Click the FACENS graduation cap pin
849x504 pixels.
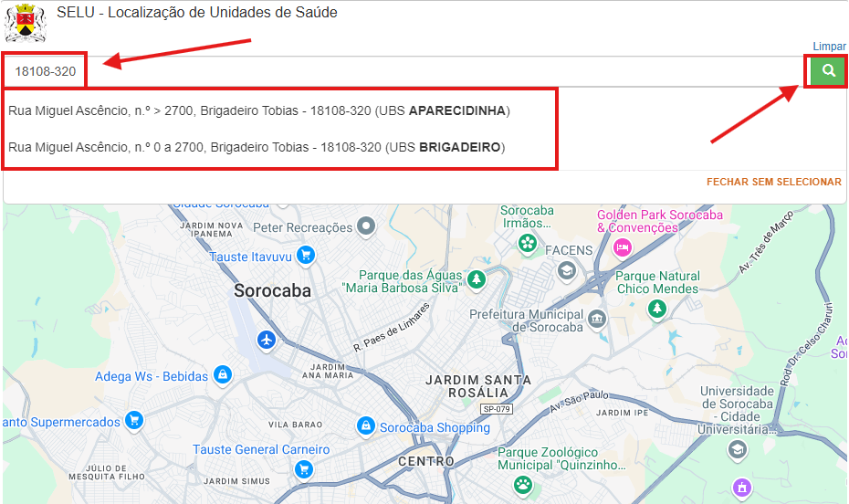point(567,270)
